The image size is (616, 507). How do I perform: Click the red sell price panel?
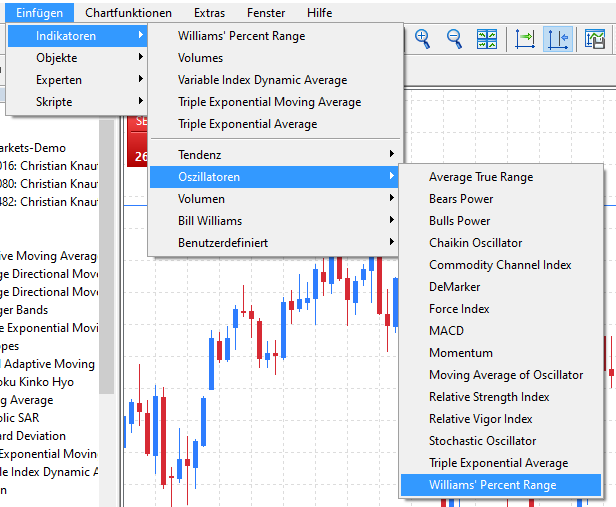pyautogui.click(x=138, y=141)
